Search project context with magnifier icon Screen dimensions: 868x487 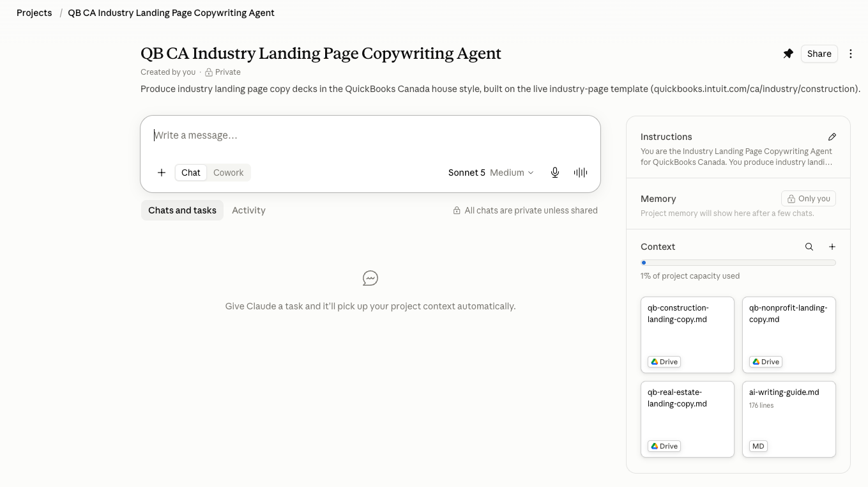tap(809, 247)
